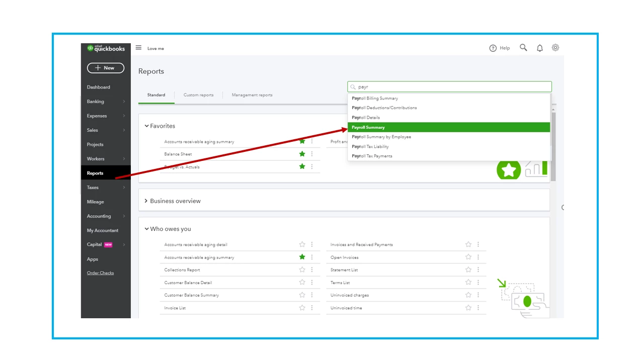Screen dimensions: 644x362
Task: Open more options for Open Invoices
Action: [478, 257]
